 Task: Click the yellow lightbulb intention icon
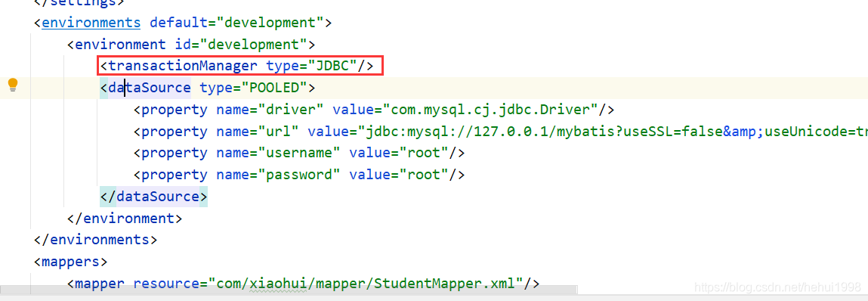click(12, 85)
